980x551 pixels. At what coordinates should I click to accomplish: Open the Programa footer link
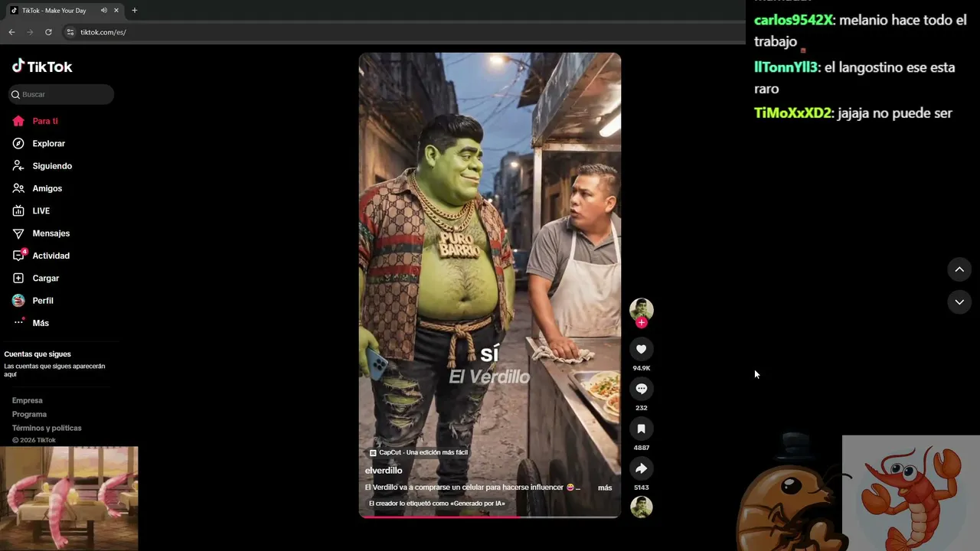click(x=29, y=414)
